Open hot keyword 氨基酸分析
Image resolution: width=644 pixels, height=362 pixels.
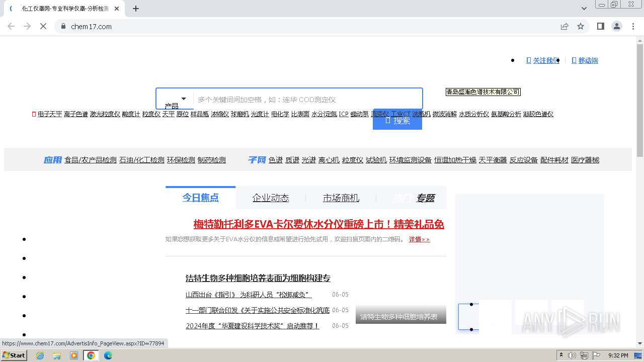coord(506,114)
